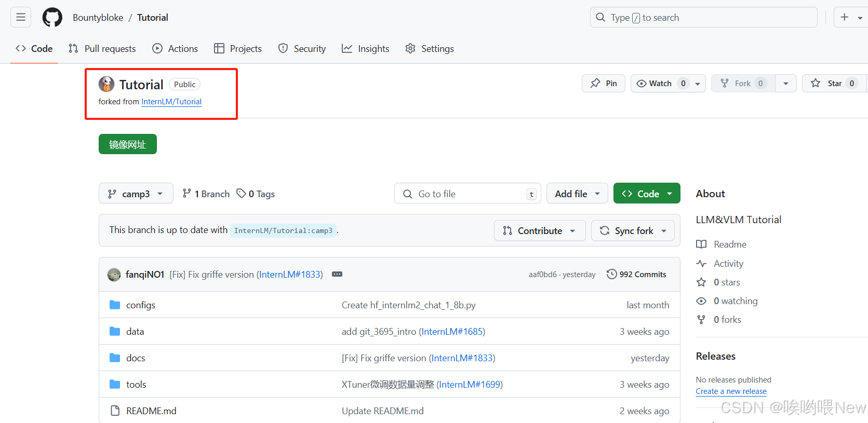Open 'add git_3695_intro' commit message

coord(379,332)
